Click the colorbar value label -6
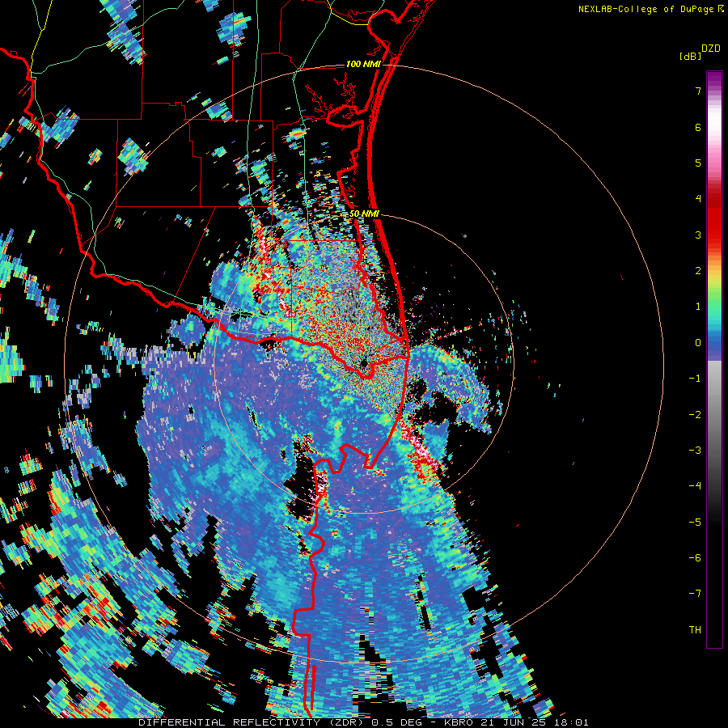 (695, 558)
